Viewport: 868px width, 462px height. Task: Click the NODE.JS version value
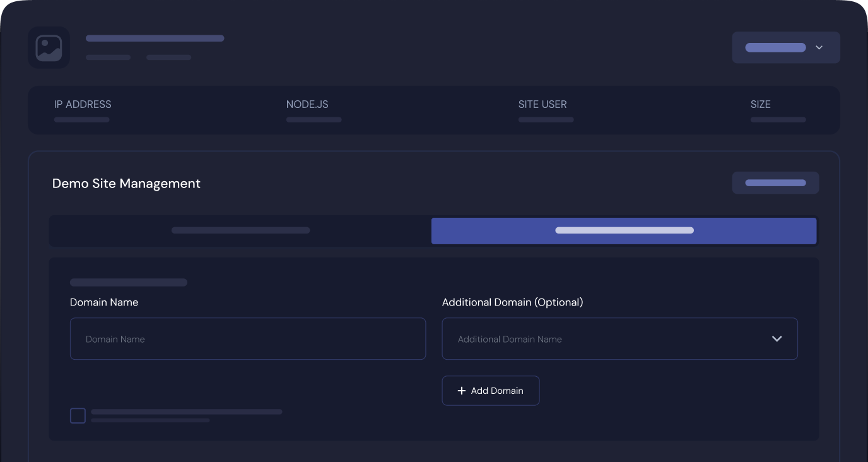314,119
